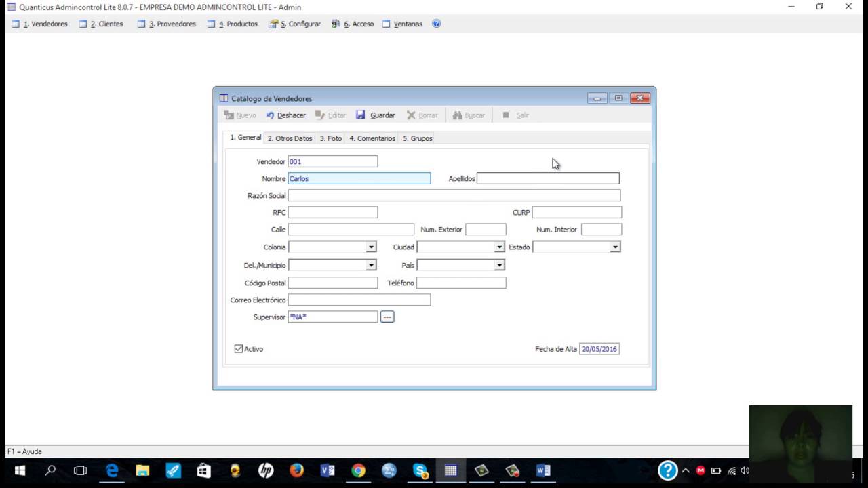The image size is (868, 488).
Task: Open the Ventanas menu
Action: click(402, 24)
